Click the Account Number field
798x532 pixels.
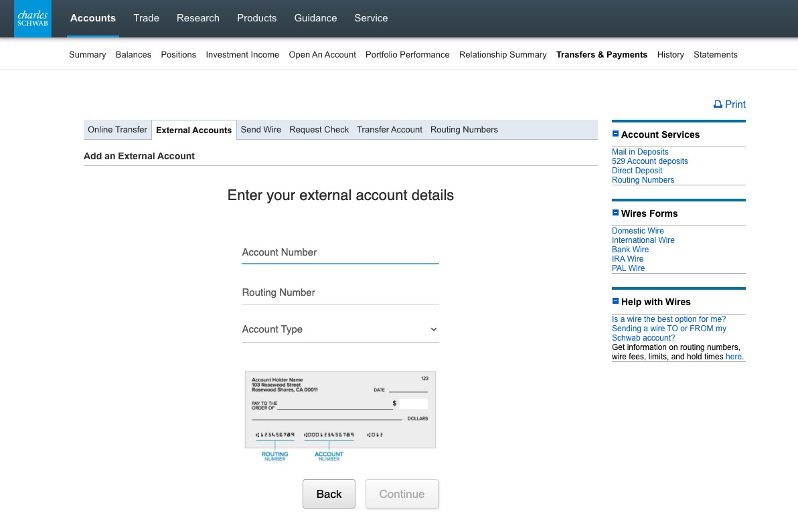[340, 252]
